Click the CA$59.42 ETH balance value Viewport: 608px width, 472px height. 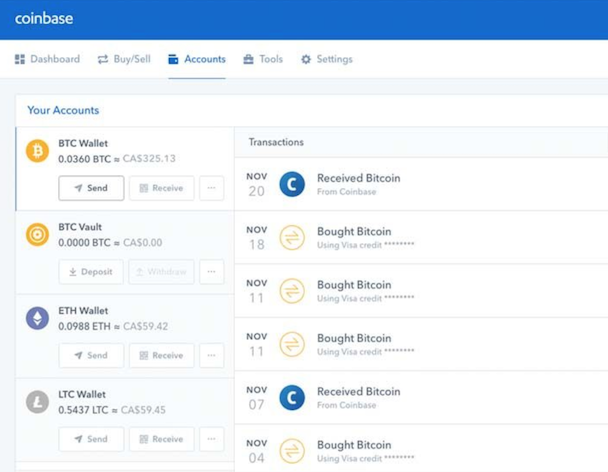click(x=145, y=326)
